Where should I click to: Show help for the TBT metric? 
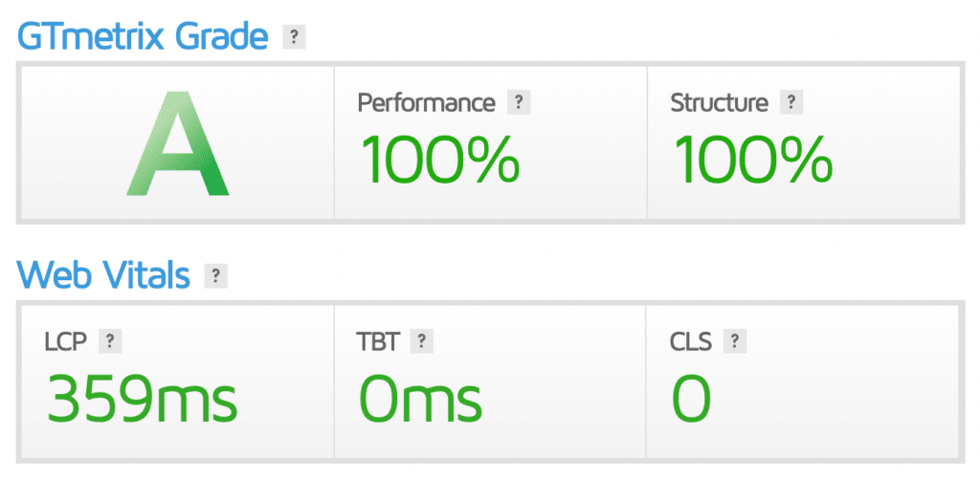421,340
